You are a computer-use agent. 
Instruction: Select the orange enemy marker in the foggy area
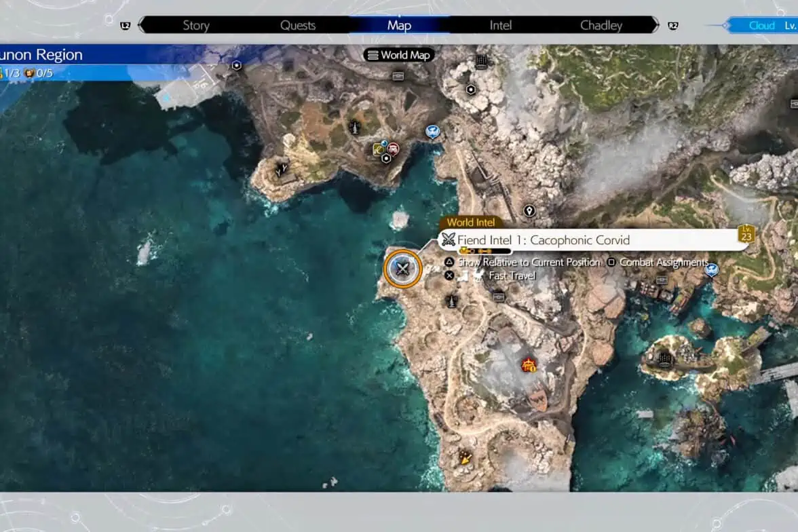[529, 364]
